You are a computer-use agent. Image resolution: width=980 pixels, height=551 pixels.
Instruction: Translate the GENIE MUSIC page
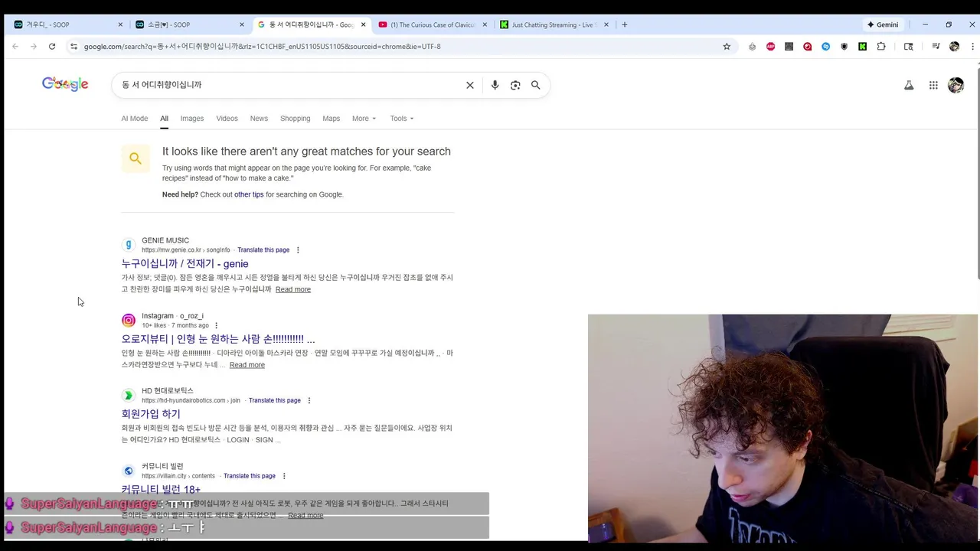(263, 250)
